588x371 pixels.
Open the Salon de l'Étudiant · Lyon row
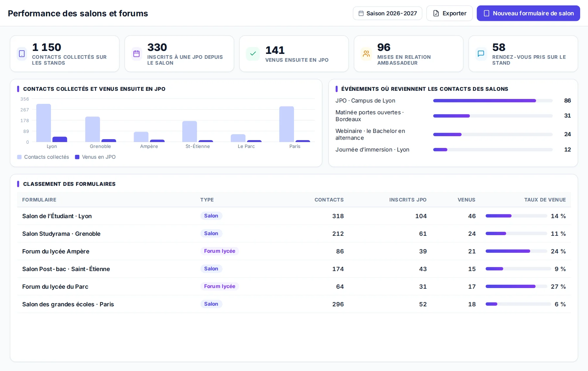pyautogui.click(x=294, y=216)
